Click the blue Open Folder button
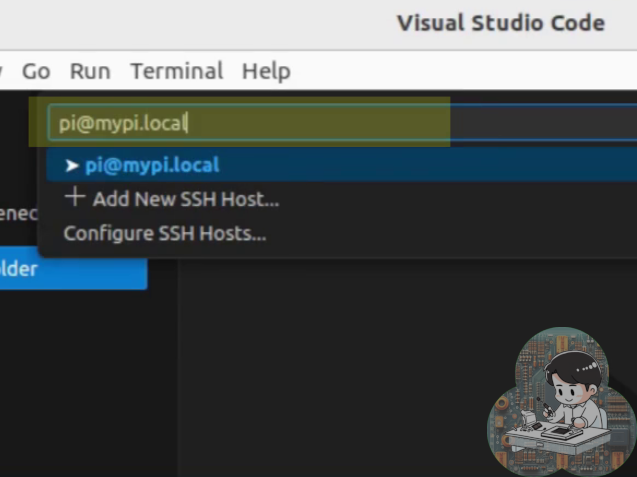The height and width of the screenshot is (477, 637). (x=73, y=268)
